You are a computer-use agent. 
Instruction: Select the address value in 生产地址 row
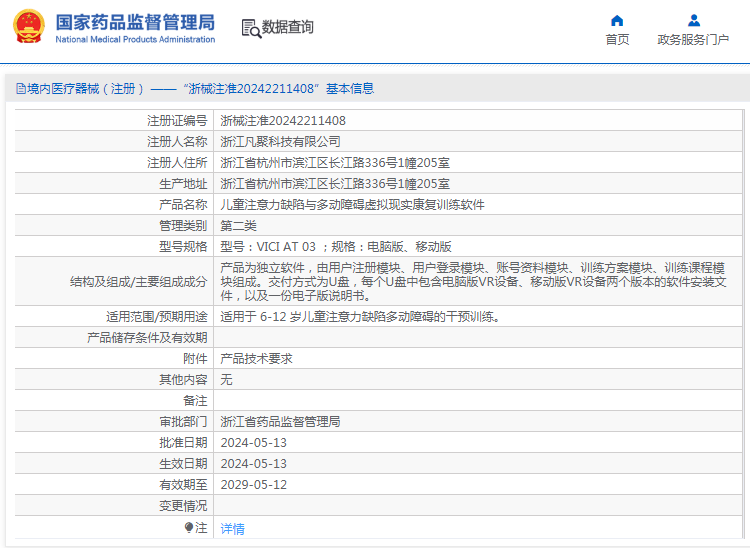point(335,184)
